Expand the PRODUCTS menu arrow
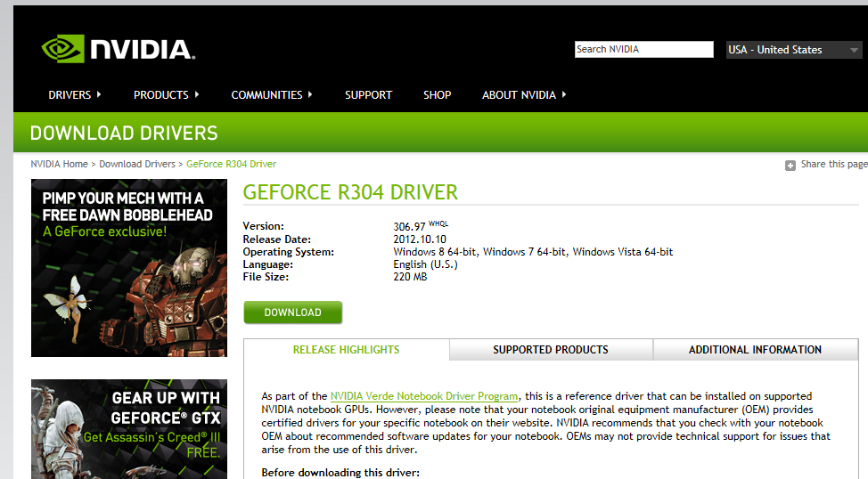This screenshot has height=479, width=868. pos(197,94)
